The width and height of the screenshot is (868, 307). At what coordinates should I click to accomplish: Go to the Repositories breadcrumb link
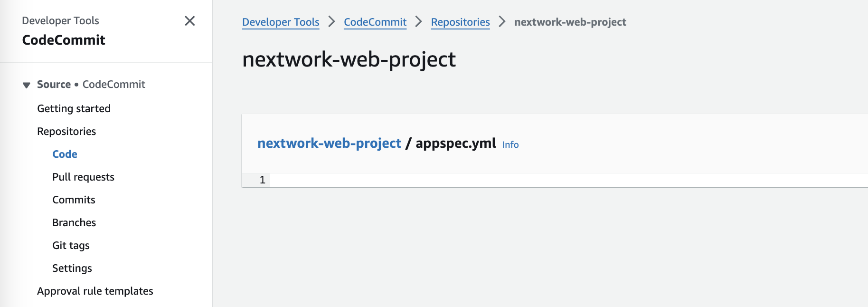click(x=460, y=22)
